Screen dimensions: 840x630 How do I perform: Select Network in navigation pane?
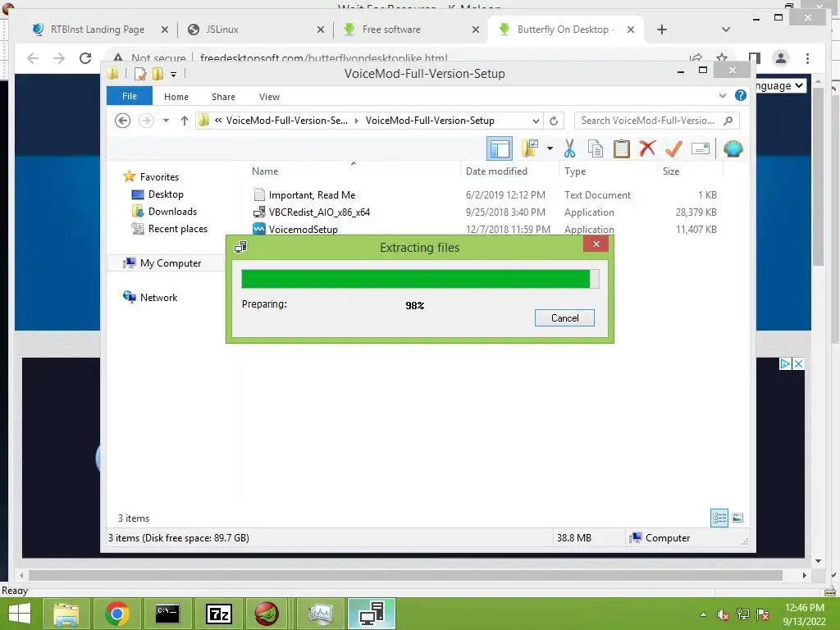[158, 297]
